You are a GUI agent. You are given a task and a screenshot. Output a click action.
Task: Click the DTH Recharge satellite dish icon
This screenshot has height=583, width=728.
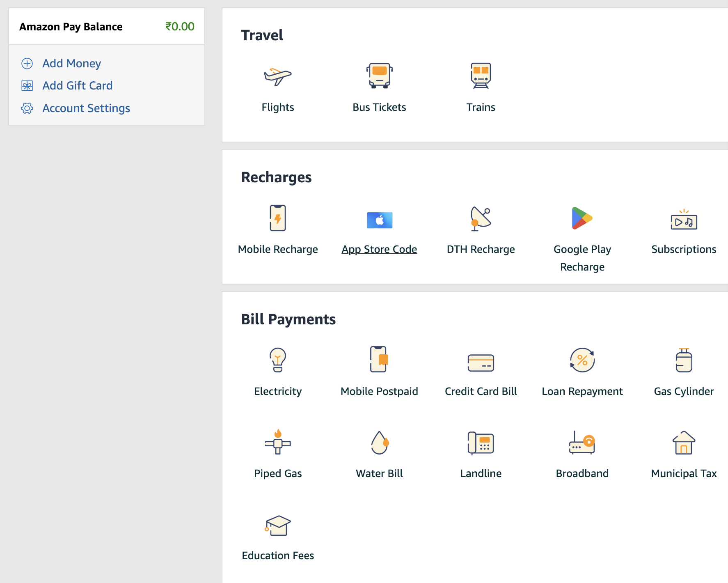pyautogui.click(x=481, y=218)
